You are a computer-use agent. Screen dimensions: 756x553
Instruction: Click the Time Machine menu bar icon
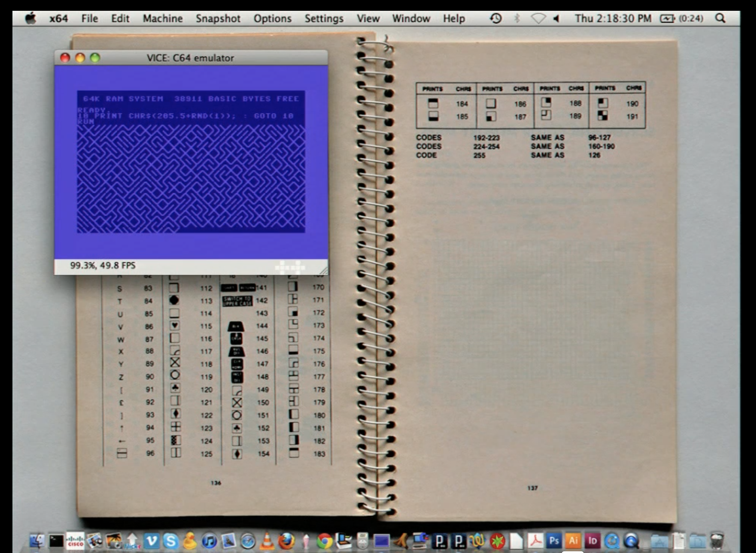pos(496,18)
